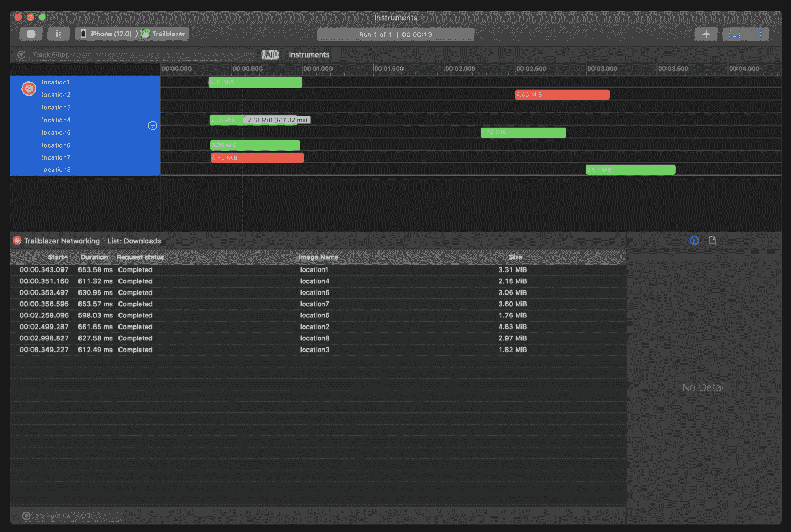Viewport: 791px width, 532px height.
Task: Pause the trace with pause button
Action: (59, 34)
